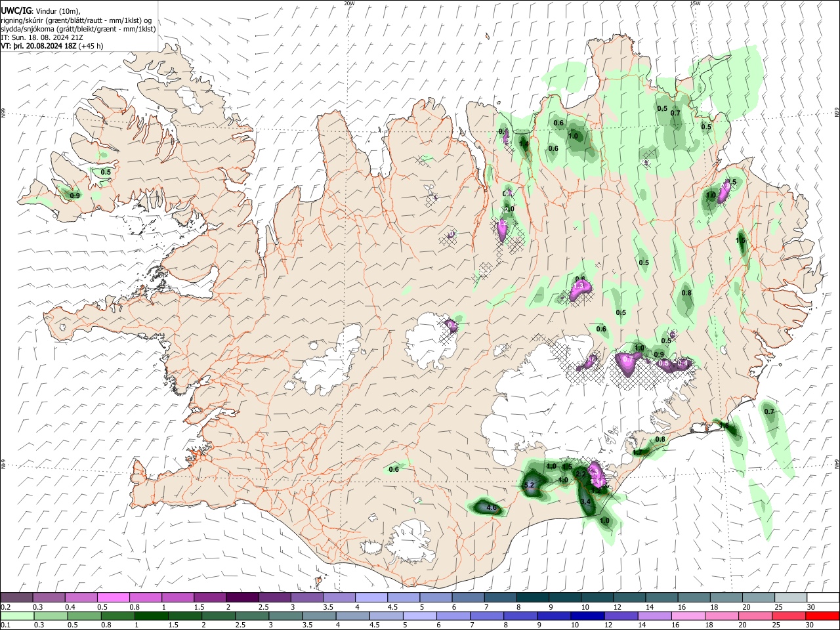This screenshot has width=840, height=630.
Task: Click the pale grey swatch at 25 in snow legend
Action: point(790,598)
